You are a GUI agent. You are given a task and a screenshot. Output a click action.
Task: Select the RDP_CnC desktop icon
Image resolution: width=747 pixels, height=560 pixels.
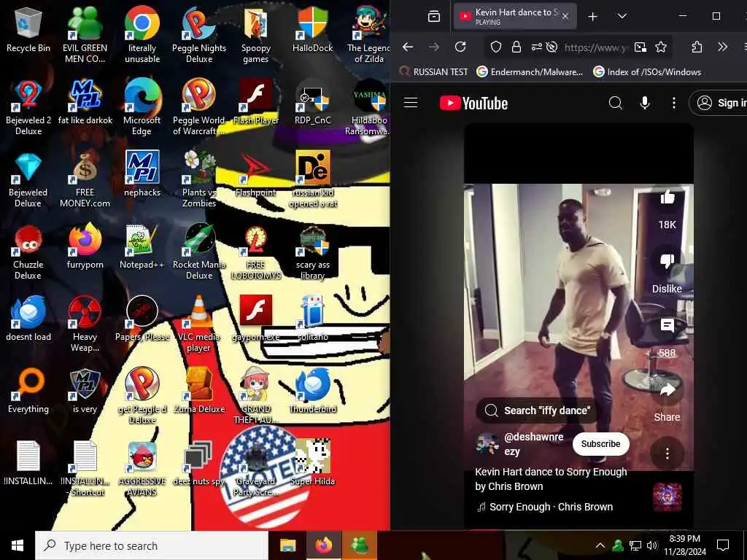pos(312,103)
